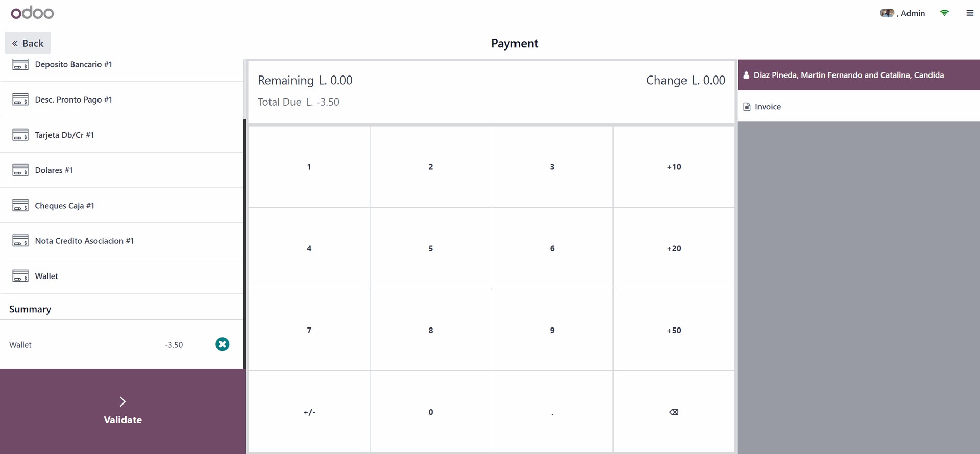
Task: Click the Admin user avatar
Action: click(x=887, y=13)
